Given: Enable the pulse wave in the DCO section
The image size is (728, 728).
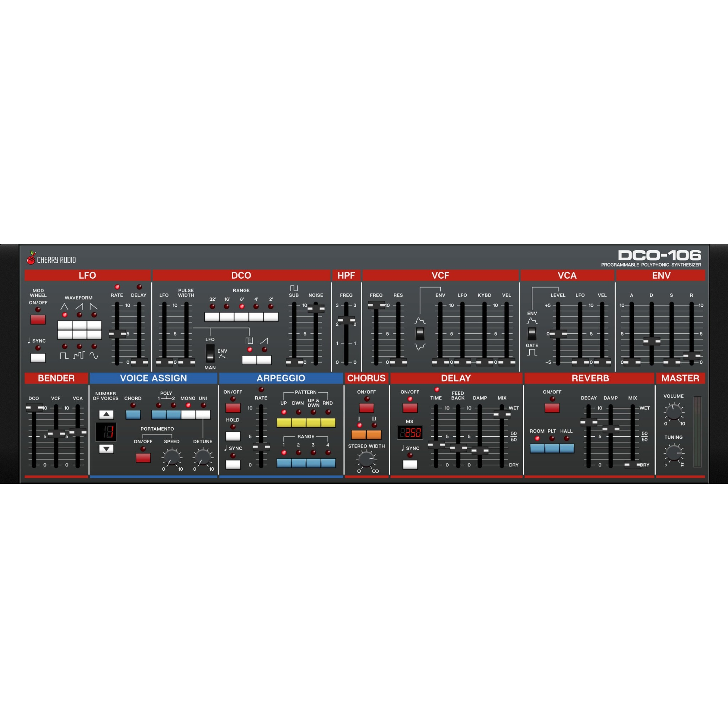Looking at the screenshot, I should coord(249,360).
